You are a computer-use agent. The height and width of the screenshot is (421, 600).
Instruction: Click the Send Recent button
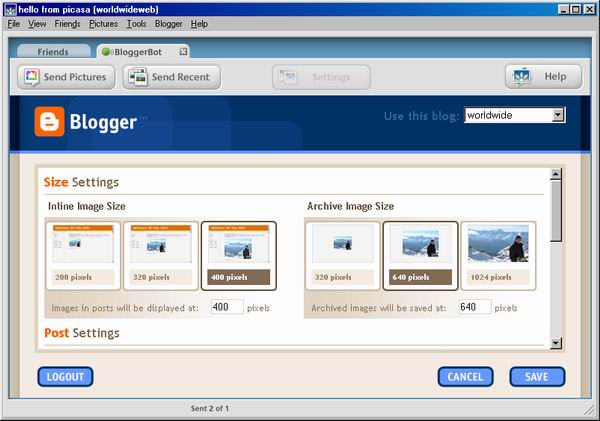tap(172, 77)
